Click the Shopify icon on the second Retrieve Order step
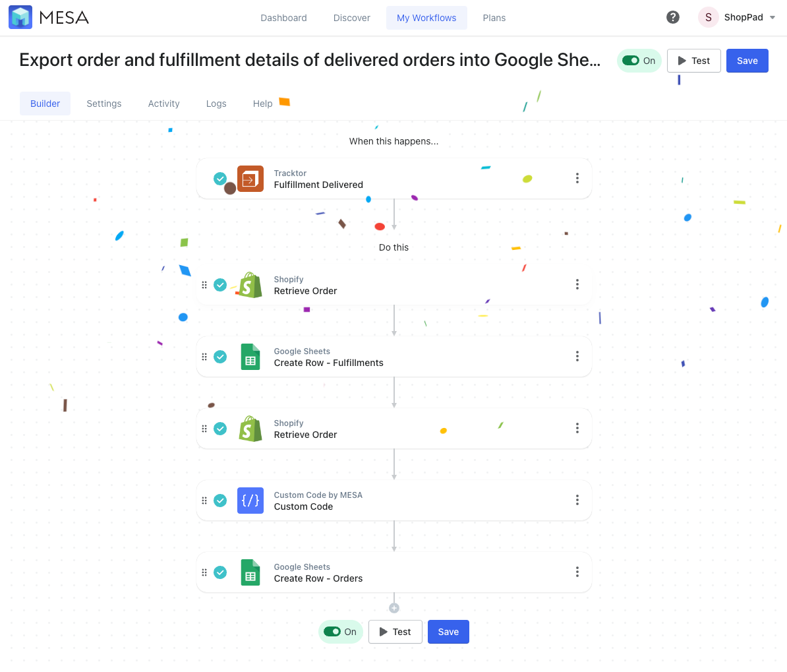Viewport: 787px width, 672px height. (x=250, y=429)
